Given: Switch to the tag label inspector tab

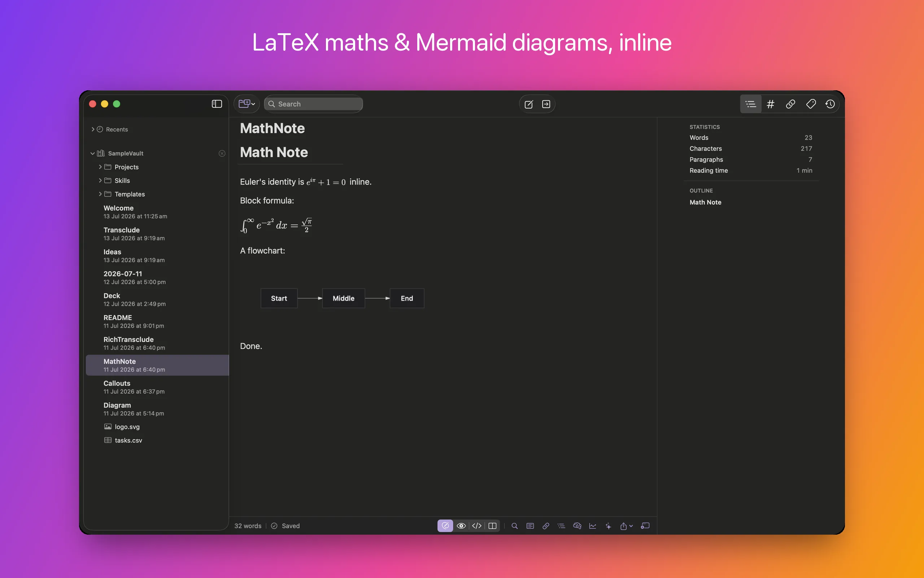Looking at the screenshot, I should 811,104.
